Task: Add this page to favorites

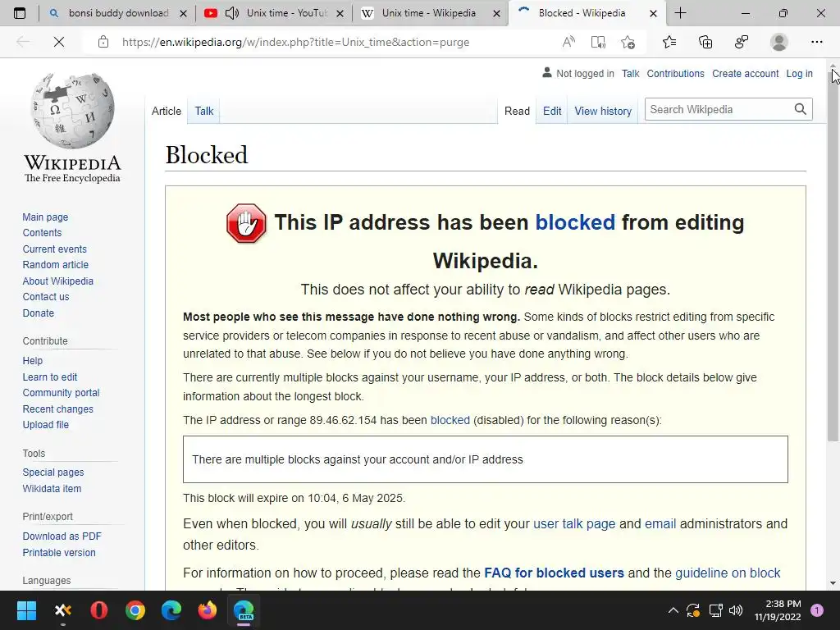Action: point(628,42)
